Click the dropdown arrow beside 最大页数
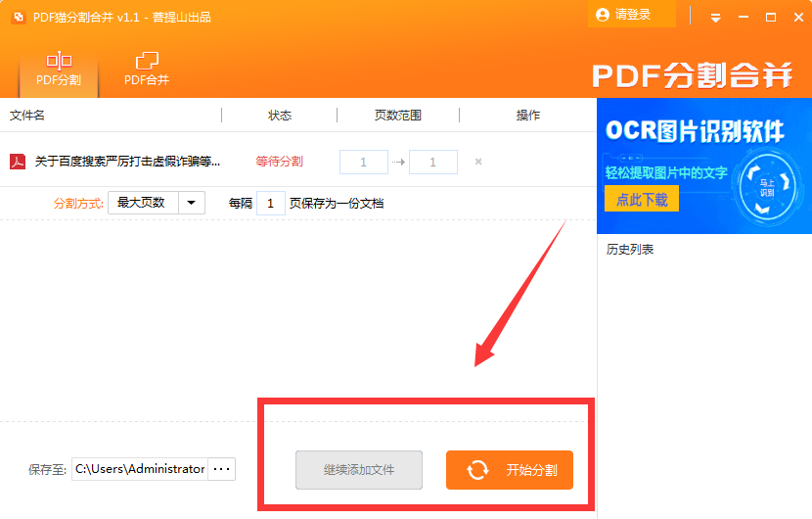812x519 pixels. point(192,203)
